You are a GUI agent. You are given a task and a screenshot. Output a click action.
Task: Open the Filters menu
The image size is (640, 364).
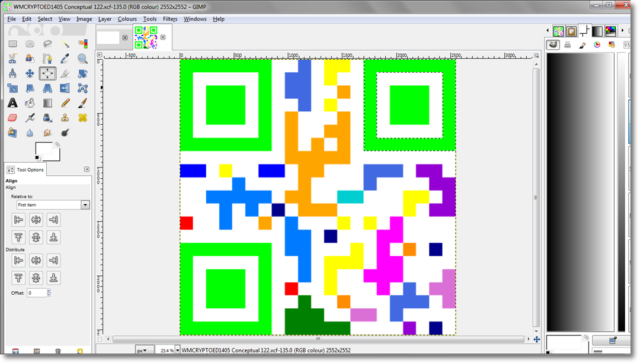point(170,19)
